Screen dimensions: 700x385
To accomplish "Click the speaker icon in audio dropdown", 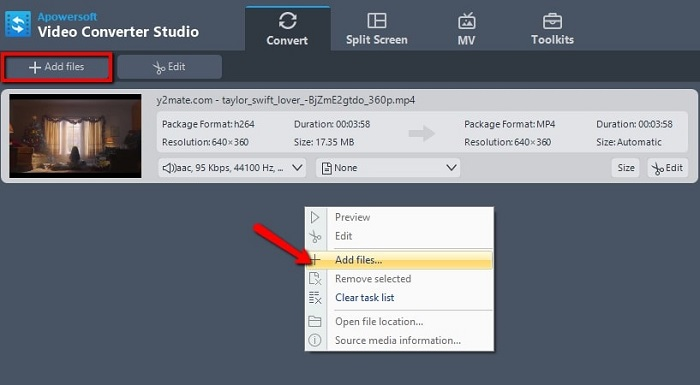I will [168, 168].
